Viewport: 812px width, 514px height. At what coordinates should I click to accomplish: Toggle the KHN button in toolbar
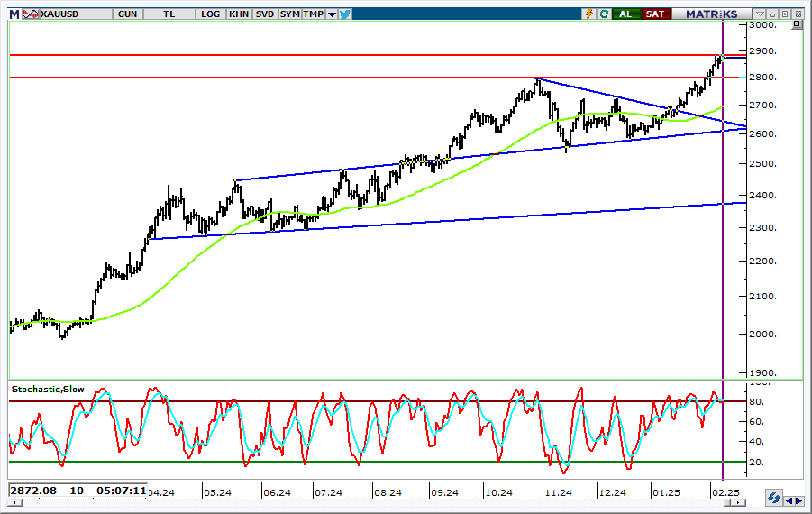[x=239, y=14]
